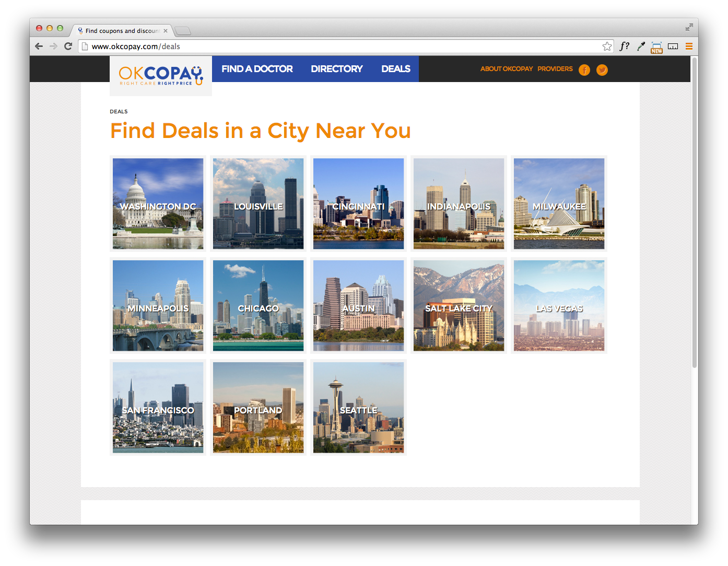Click the page vertical scrollbar
The image size is (728, 566).
(x=695, y=212)
